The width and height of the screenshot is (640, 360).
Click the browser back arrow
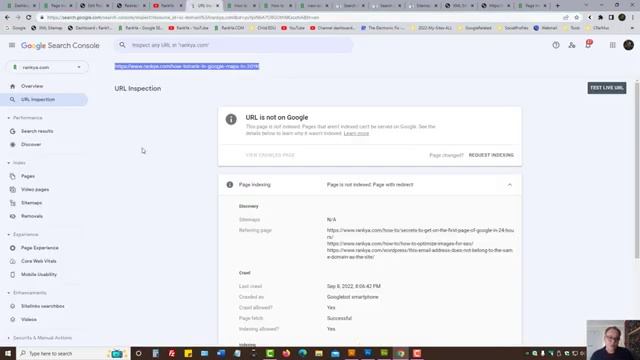pyautogui.click(x=7, y=18)
